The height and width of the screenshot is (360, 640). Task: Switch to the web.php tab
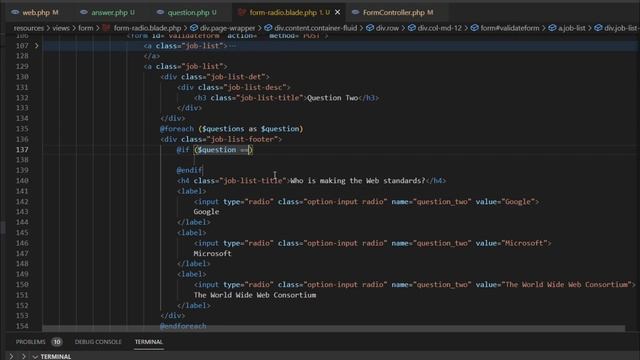[35, 13]
